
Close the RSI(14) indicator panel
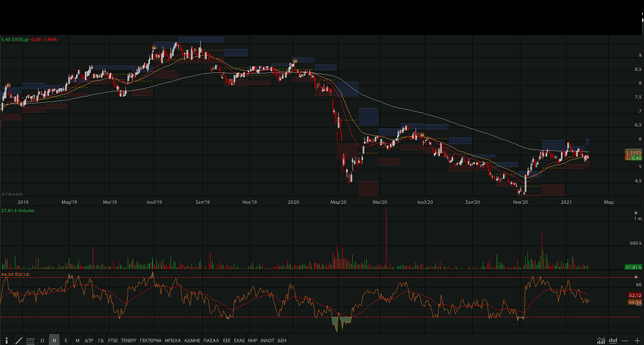635,275
